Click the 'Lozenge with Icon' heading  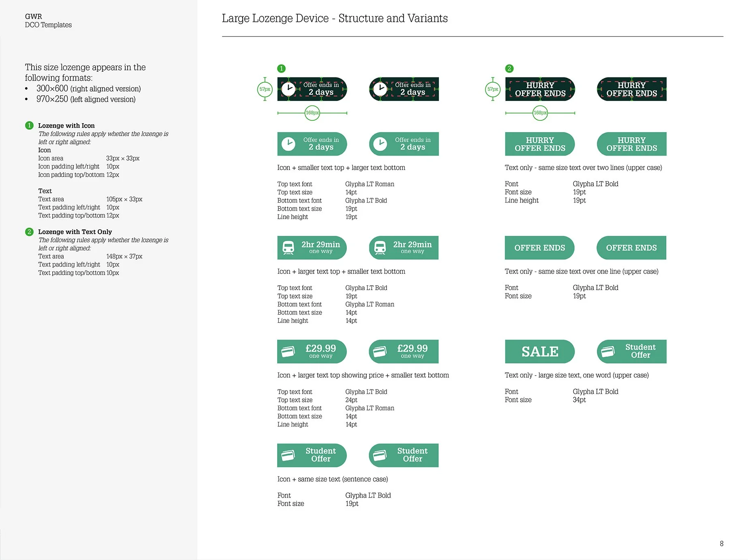pos(66,126)
